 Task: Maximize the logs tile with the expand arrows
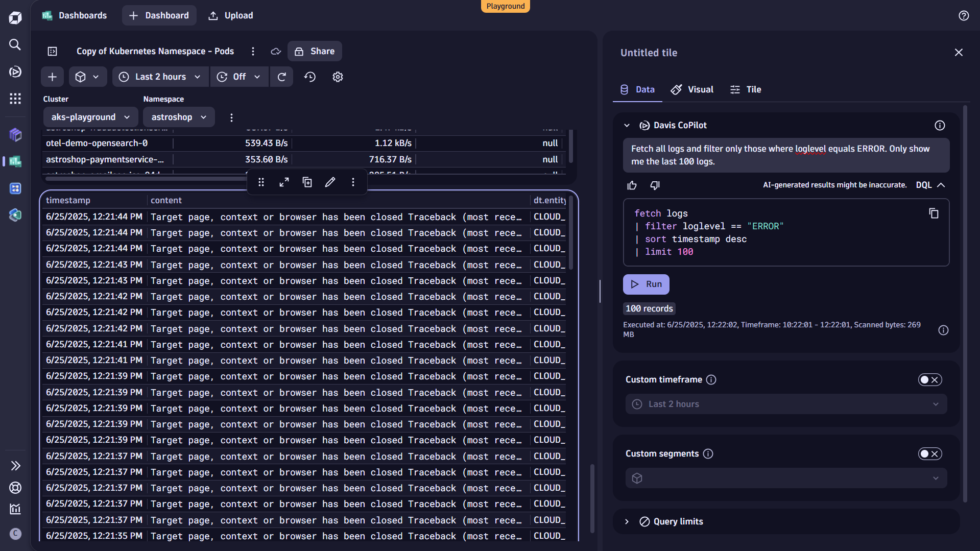pyautogui.click(x=284, y=182)
